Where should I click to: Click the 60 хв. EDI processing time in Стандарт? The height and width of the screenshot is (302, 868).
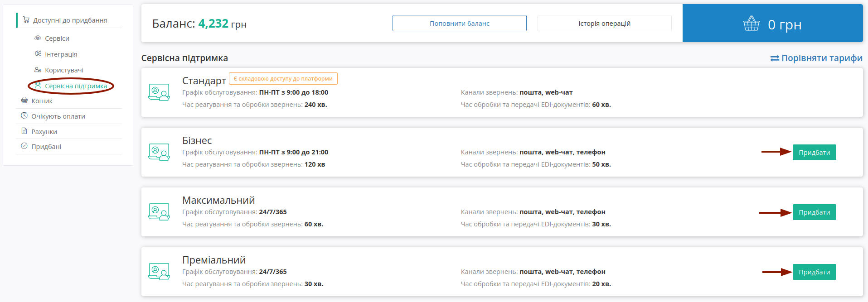pos(601,105)
